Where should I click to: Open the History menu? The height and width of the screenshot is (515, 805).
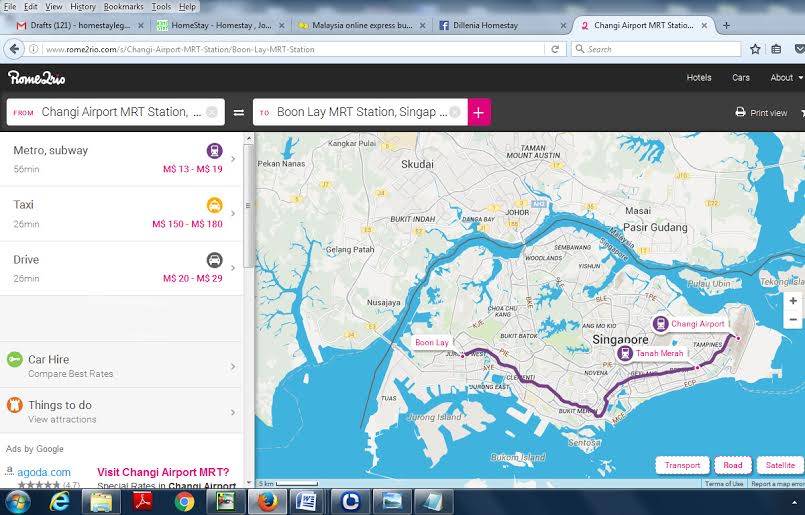[x=83, y=7]
